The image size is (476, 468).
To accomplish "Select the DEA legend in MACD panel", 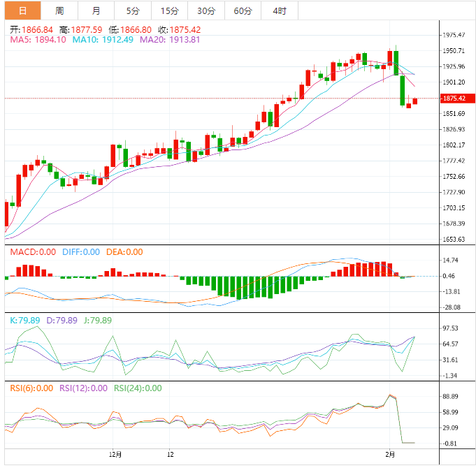I will pyautogui.click(x=124, y=252).
